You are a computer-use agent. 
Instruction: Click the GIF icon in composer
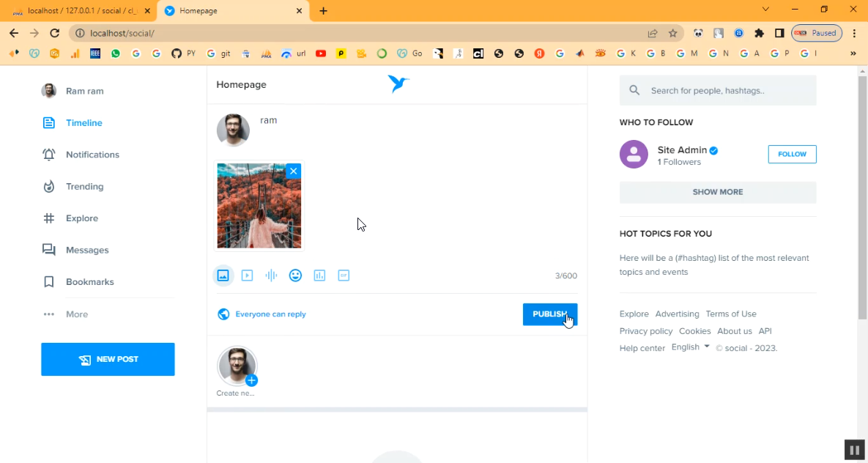[344, 275]
